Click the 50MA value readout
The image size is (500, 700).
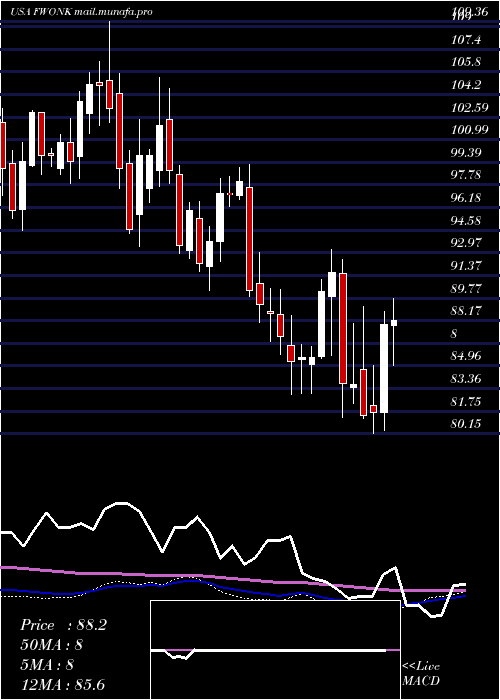pyautogui.click(x=52, y=645)
